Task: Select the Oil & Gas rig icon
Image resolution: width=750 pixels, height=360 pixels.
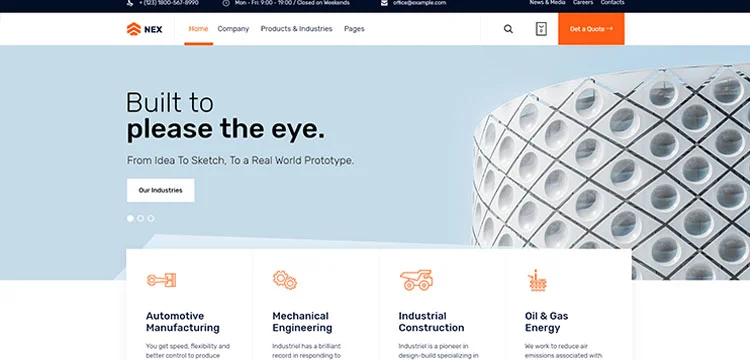Action: 537,280
